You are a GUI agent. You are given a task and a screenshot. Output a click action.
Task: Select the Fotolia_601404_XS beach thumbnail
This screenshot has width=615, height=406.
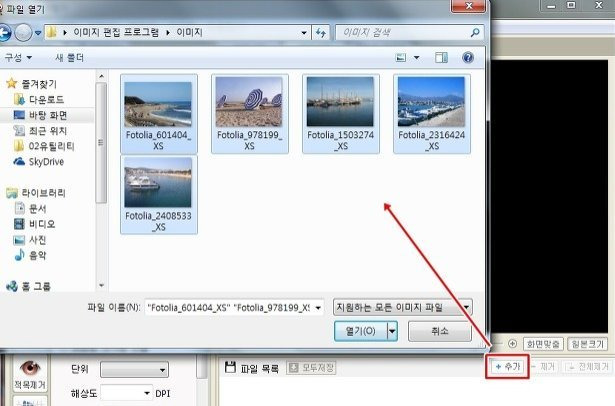pyautogui.click(x=158, y=113)
